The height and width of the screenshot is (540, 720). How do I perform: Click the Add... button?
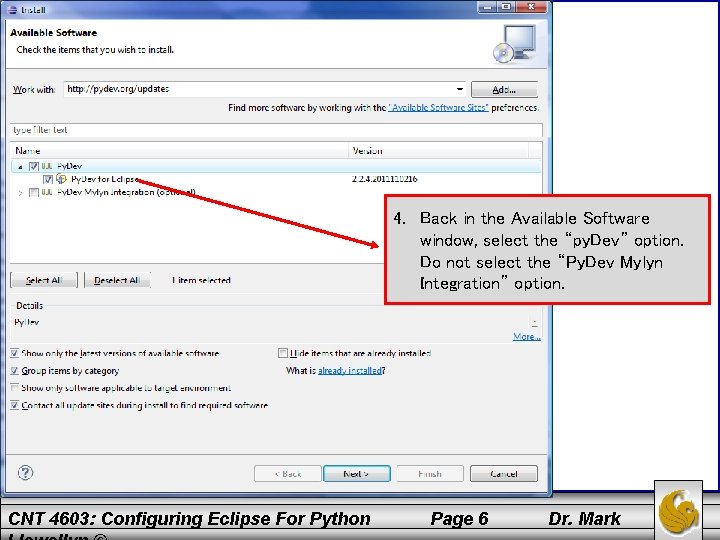tap(504, 90)
